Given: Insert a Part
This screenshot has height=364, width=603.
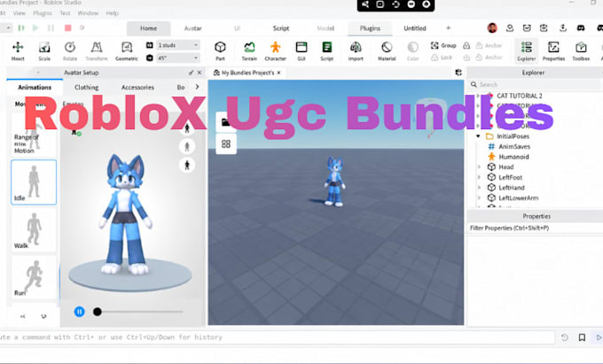Looking at the screenshot, I should point(220,51).
